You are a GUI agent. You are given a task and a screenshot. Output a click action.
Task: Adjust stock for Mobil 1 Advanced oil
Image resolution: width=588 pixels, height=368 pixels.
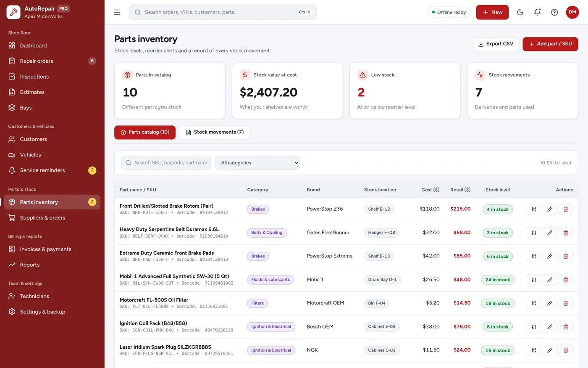[534, 280]
